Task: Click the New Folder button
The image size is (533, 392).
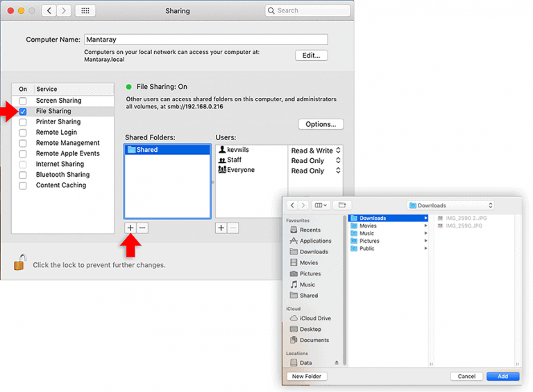Action: (x=307, y=376)
